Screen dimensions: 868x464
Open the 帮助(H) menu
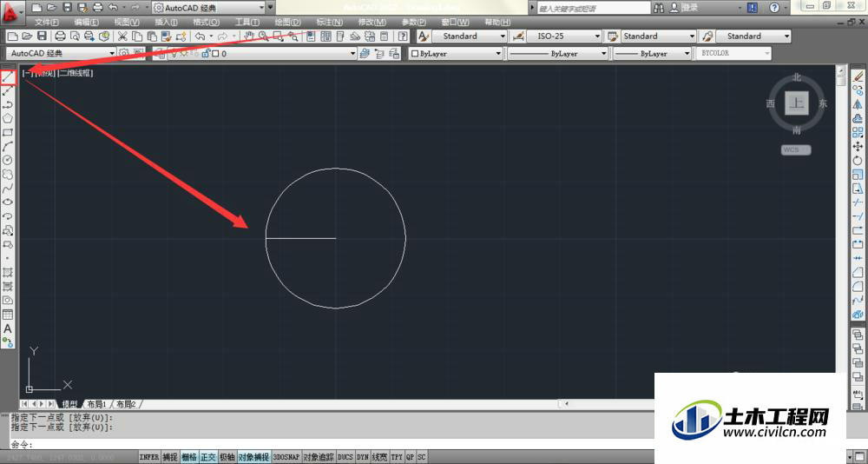[497, 23]
